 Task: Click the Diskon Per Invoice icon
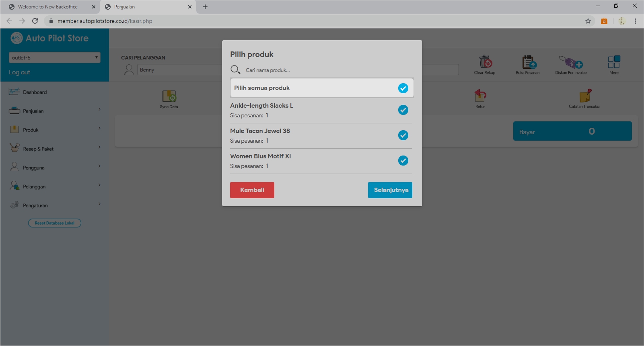(x=571, y=62)
